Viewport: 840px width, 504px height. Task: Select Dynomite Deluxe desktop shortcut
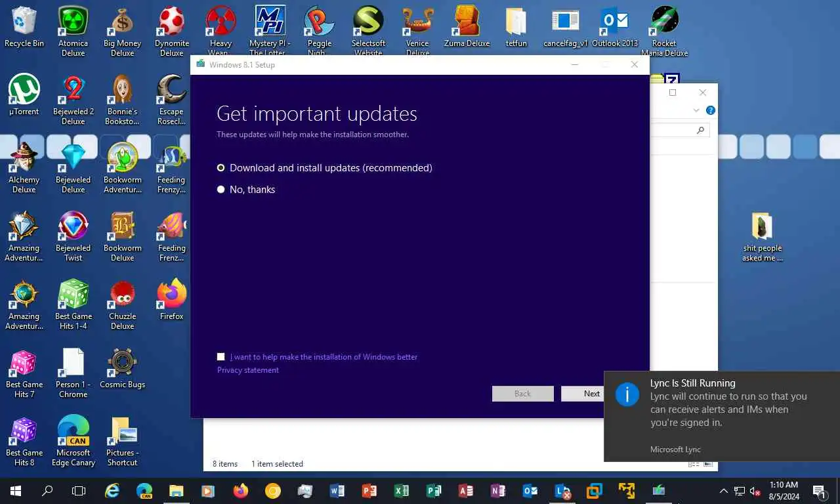pos(172,31)
